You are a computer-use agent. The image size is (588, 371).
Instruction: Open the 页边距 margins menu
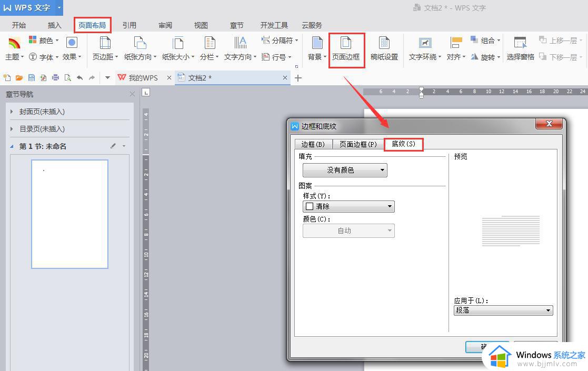105,49
